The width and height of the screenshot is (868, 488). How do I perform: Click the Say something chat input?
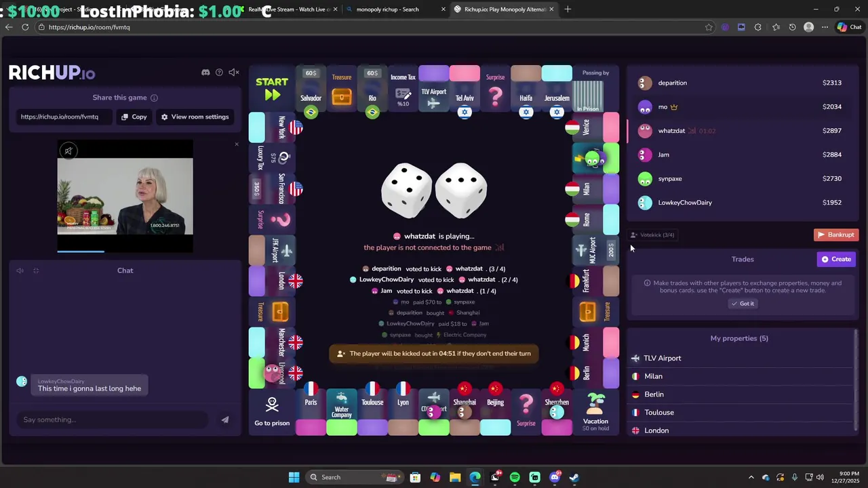tap(112, 420)
